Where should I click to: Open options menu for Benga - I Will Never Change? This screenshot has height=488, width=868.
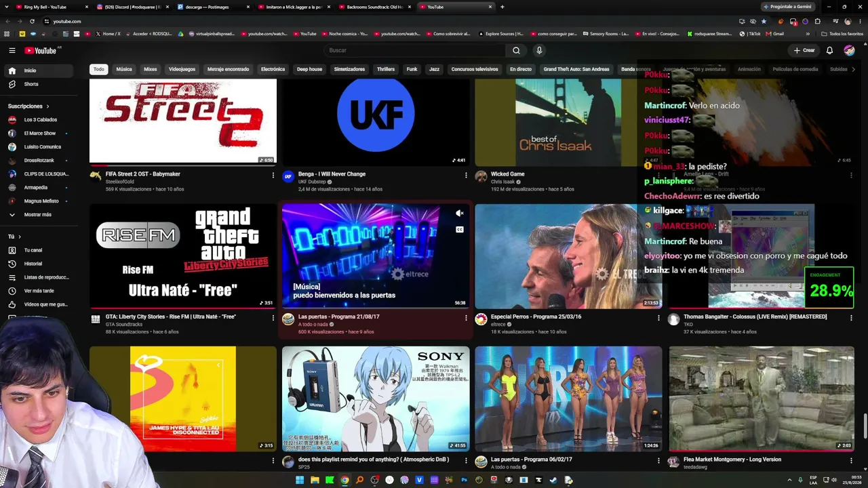tap(466, 175)
